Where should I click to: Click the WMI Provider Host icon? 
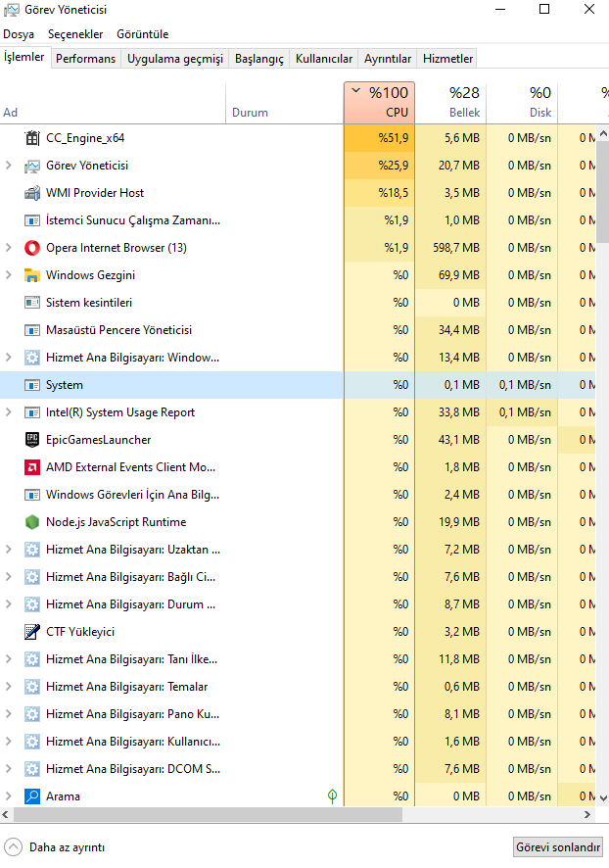click(32, 193)
